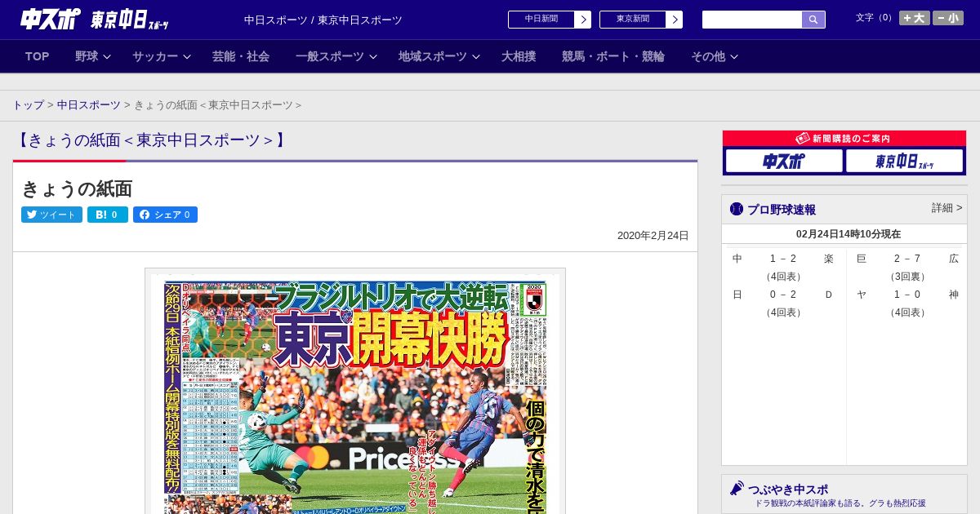Focus the header search input field
The image size is (980, 514).
[x=752, y=20]
